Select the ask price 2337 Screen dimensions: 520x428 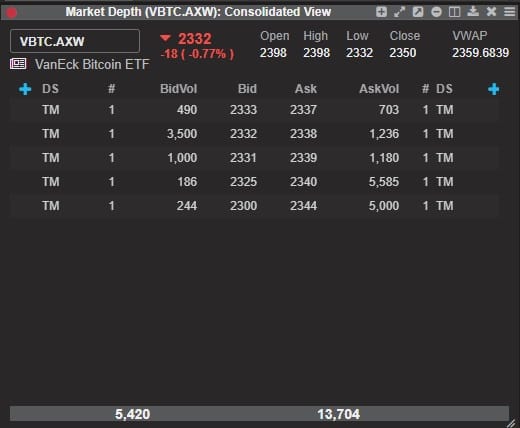tap(303, 110)
